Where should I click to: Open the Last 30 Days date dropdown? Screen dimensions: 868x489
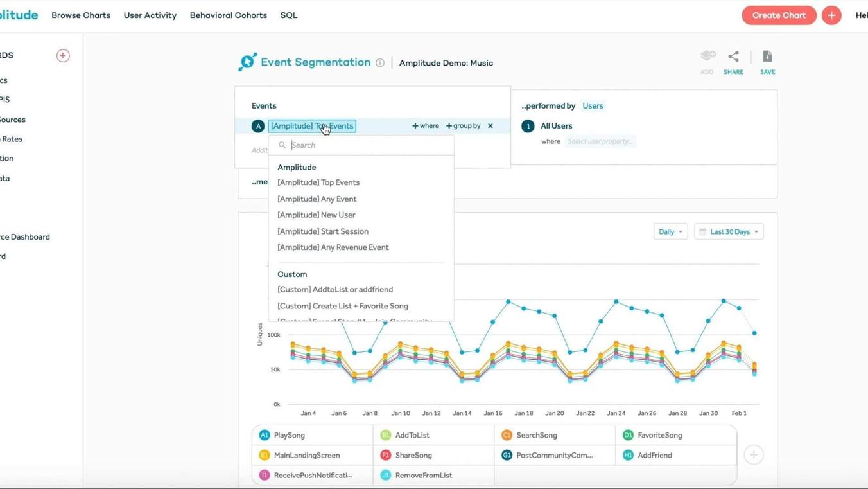(729, 232)
